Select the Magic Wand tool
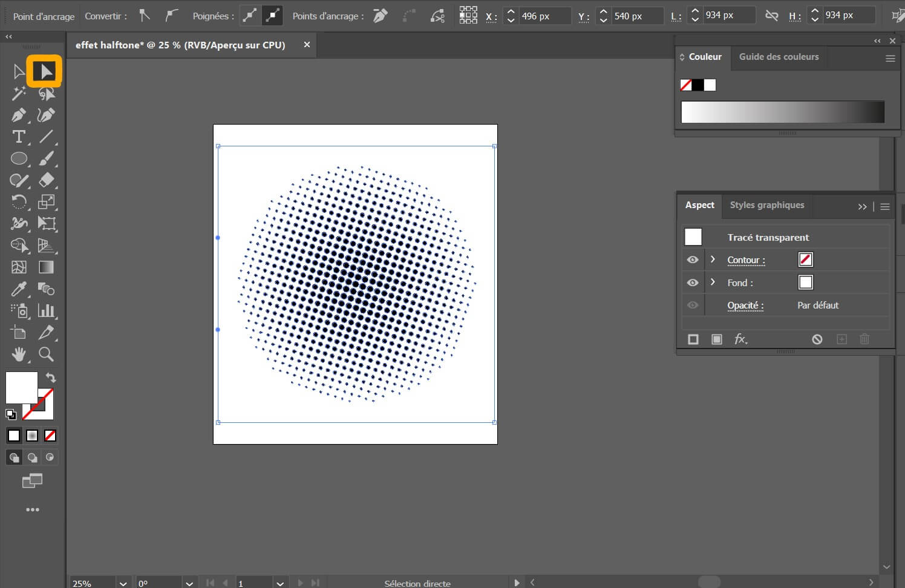The image size is (905, 588). point(19,93)
